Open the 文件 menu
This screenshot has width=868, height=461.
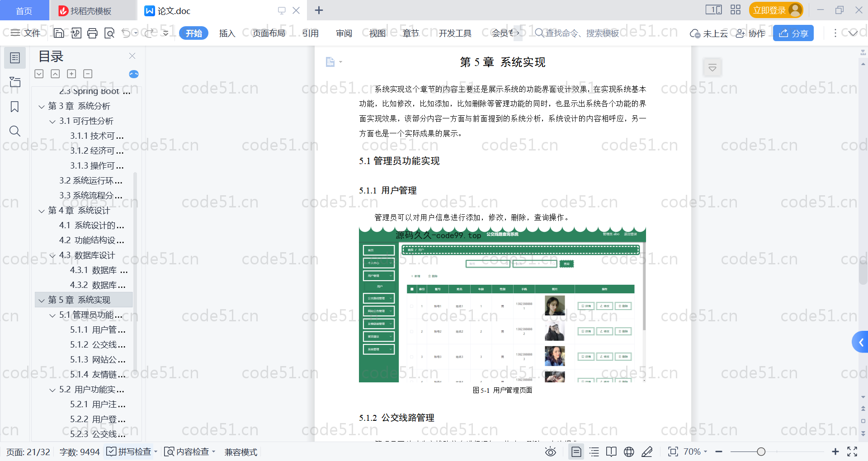click(x=25, y=33)
